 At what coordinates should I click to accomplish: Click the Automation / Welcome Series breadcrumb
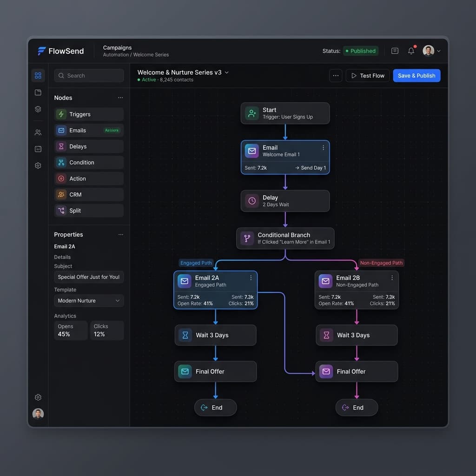point(136,55)
